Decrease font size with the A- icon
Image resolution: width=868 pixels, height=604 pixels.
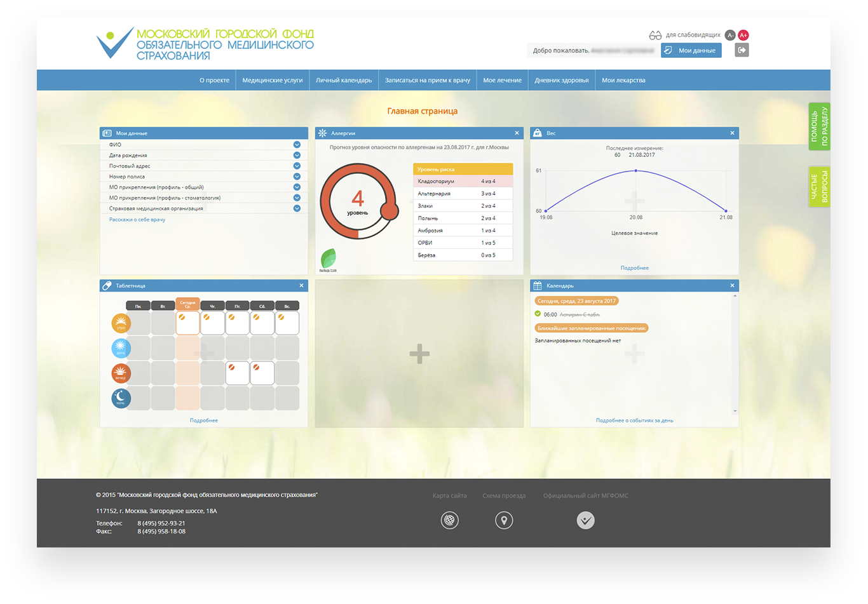tap(730, 35)
